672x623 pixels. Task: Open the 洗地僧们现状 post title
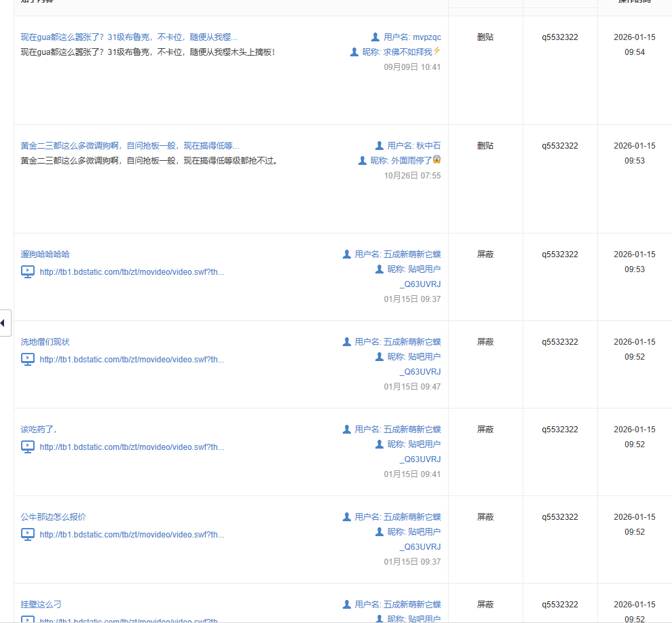pyautogui.click(x=45, y=342)
